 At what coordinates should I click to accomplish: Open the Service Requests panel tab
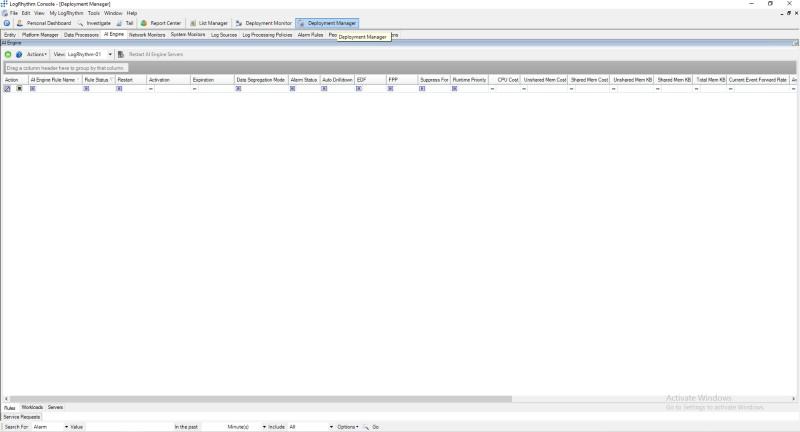[21, 417]
